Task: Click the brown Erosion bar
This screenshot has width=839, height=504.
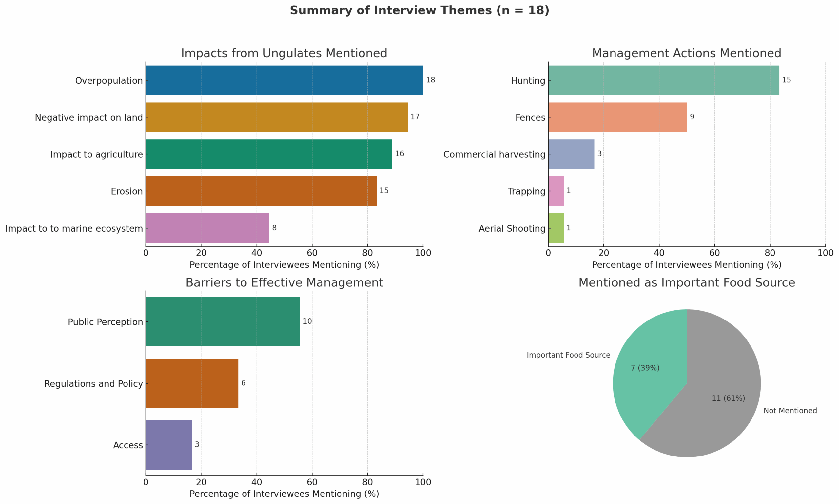Action: [x=261, y=191]
